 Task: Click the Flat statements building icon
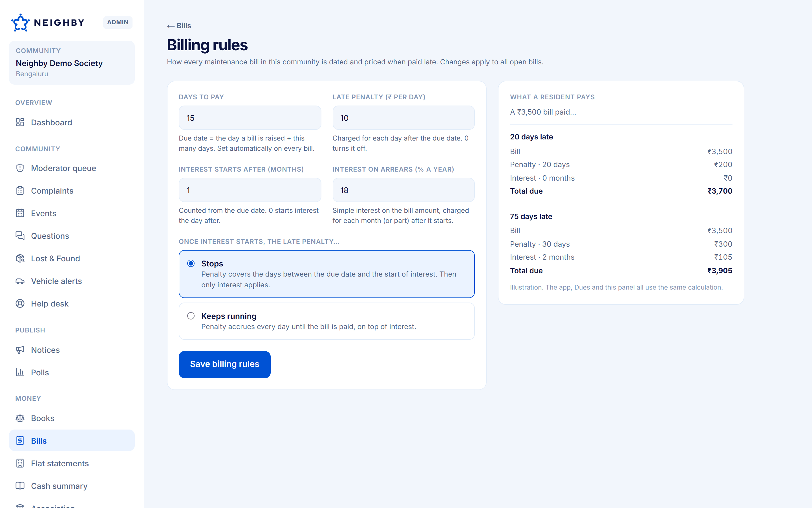point(20,463)
